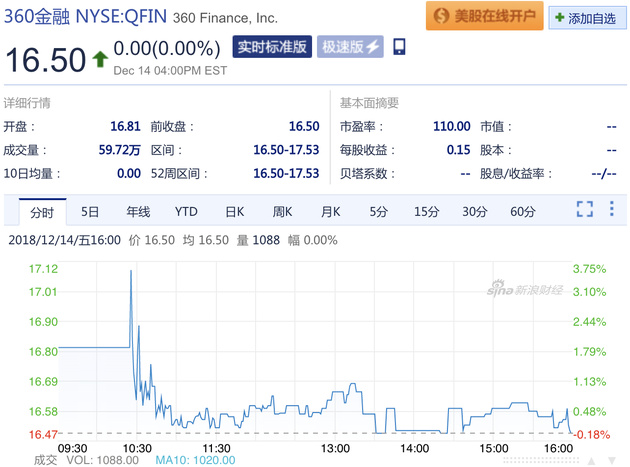The width and height of the screenshot is (630, 467).
Task: Click the up triangle below the chart
Action: point(591,461)
